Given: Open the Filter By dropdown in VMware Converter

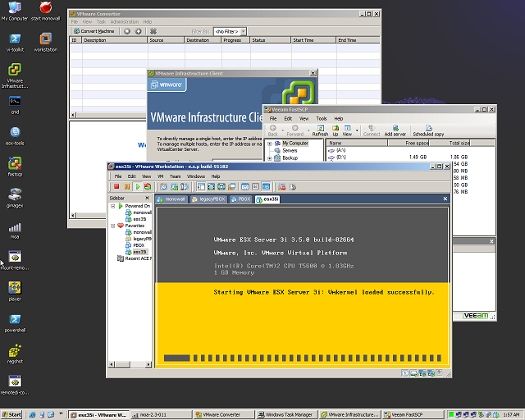Looking at the screenshot, I should (x=244, y=31).
